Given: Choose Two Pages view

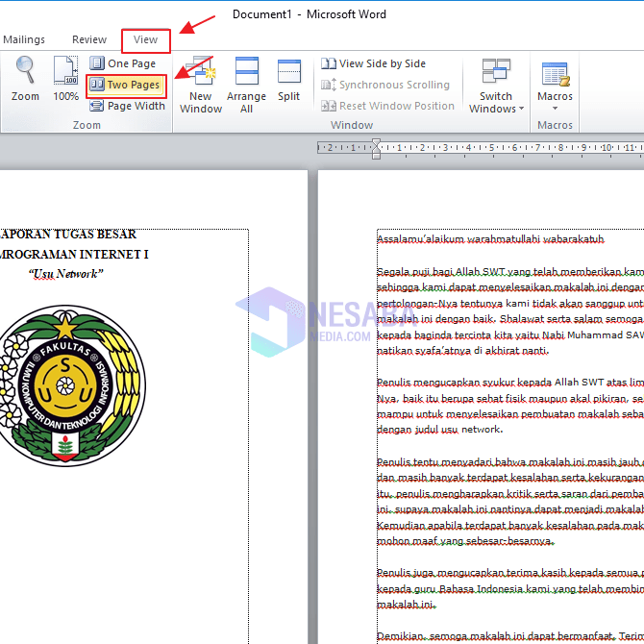Looking at the screenshot, I should pyautogui.click(x=126, y=85).
